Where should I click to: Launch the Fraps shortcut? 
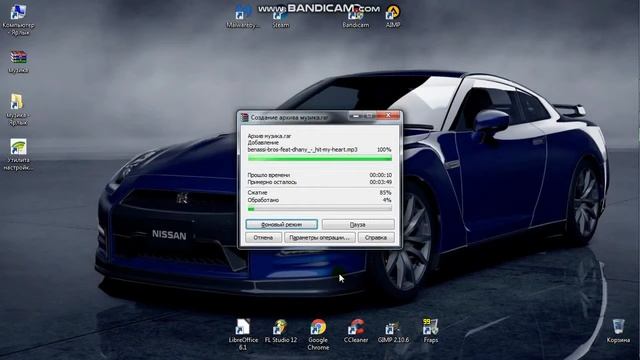pos(431,331)
